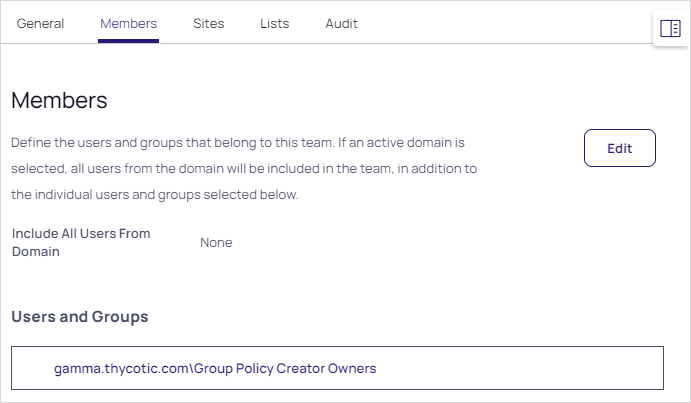691x403 pixels.
Task: Select the Members tab
Action: click(x=129, y=23)
